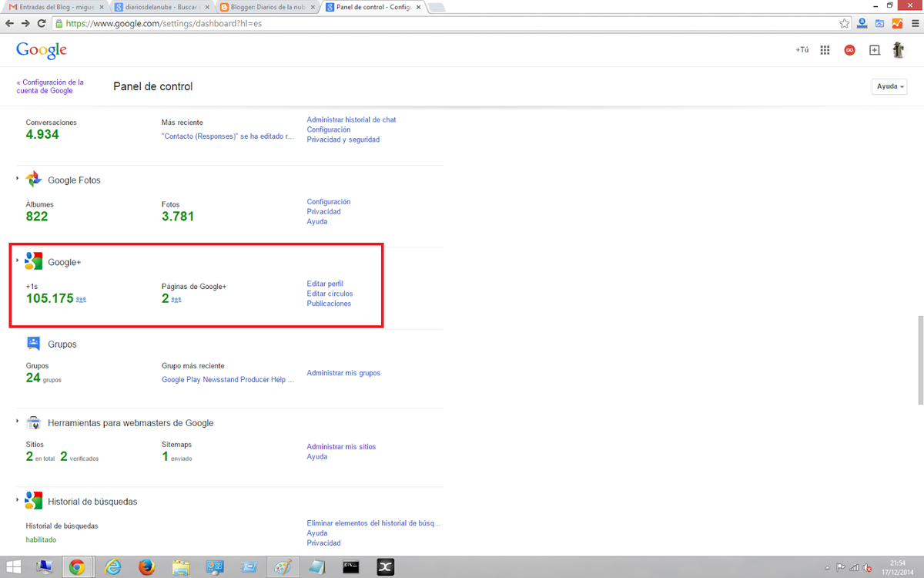
Task: Expand the Google Fotos section arrow
Action: 18,179
